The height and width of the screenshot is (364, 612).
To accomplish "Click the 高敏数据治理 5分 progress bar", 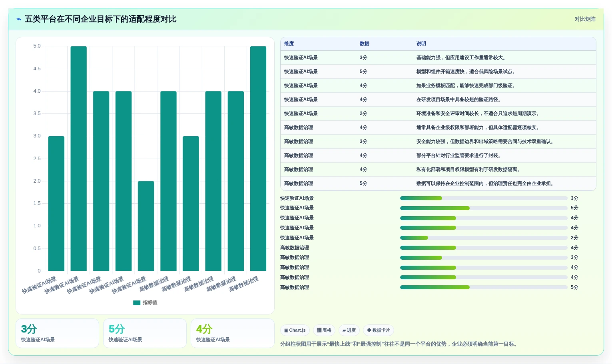I will (x=484, y=287).
